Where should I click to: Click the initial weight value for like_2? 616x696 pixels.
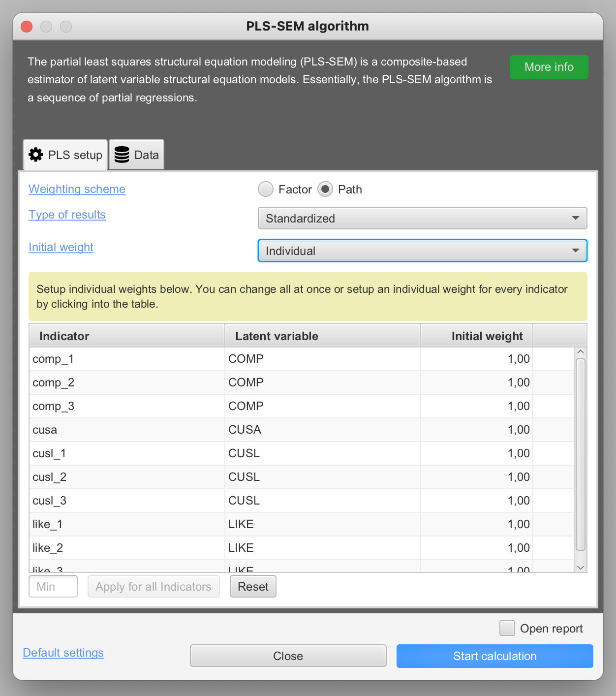pyautogui.click(x=477, y=548)
